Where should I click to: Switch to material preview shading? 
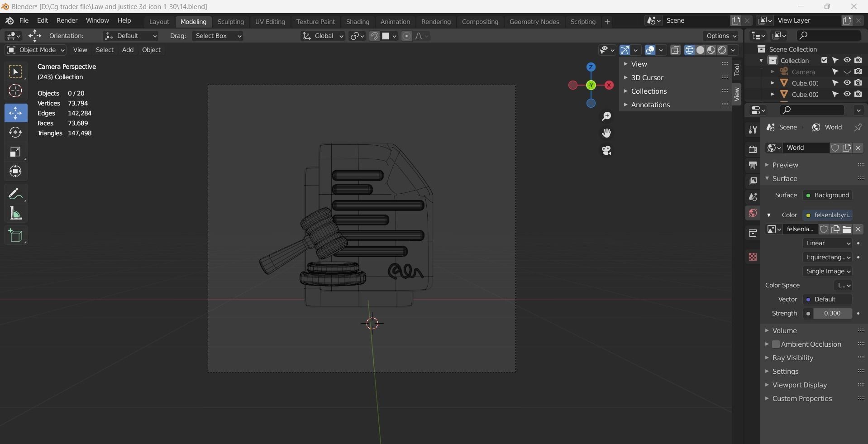[x=711, y=50]
